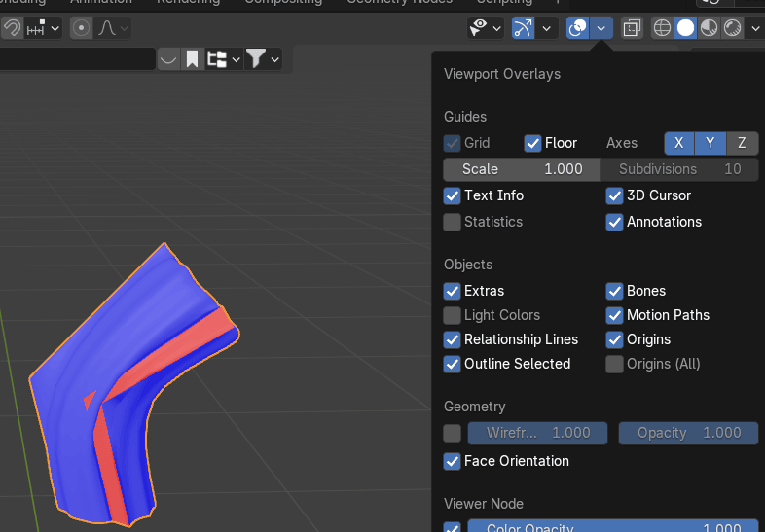The width and height of the screenshot is (765, 532).
Task: Toggle the viewport gizmo icon
Action: pyautogui.click(x=524, y=28)
